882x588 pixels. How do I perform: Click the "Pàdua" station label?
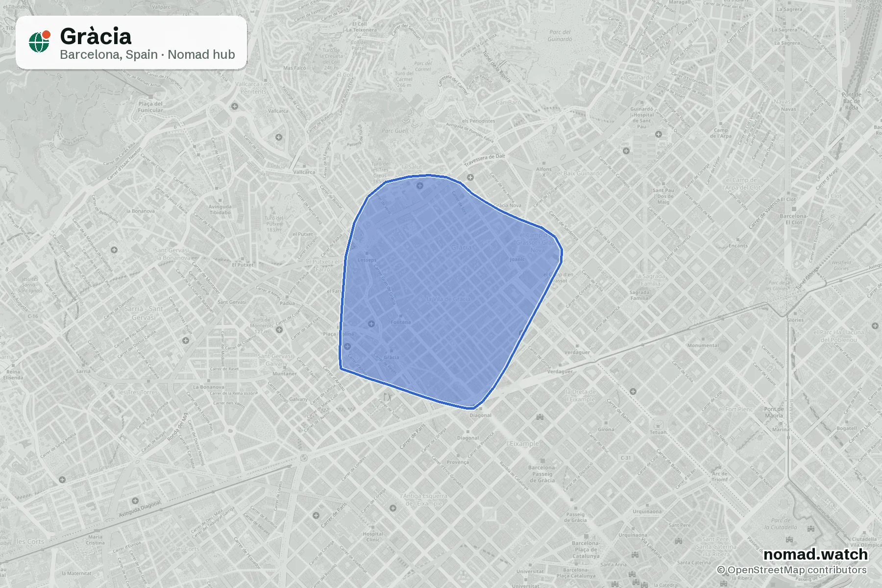(287, 303)
